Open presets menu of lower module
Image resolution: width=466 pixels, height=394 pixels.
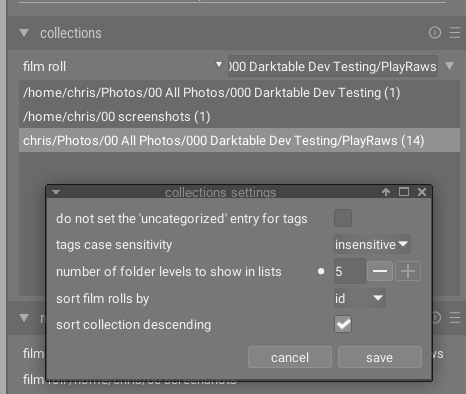455,318
